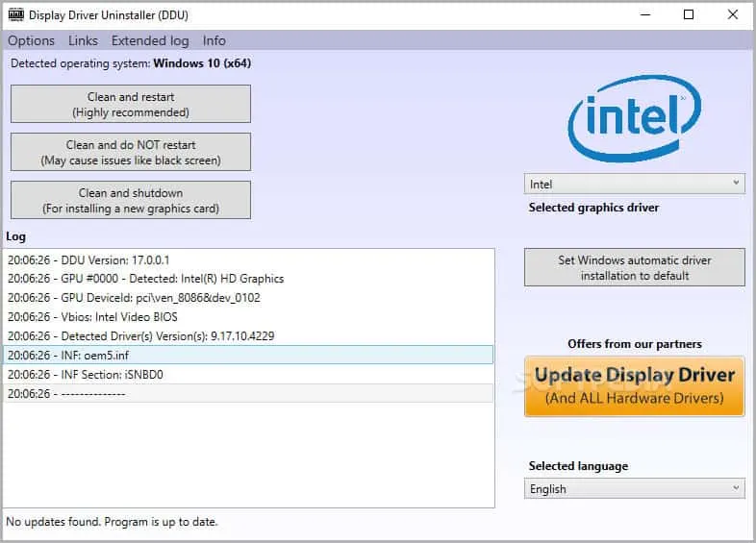Select log line INF: oem5.inf
This screenshot has height=543, width=756.
248,355
